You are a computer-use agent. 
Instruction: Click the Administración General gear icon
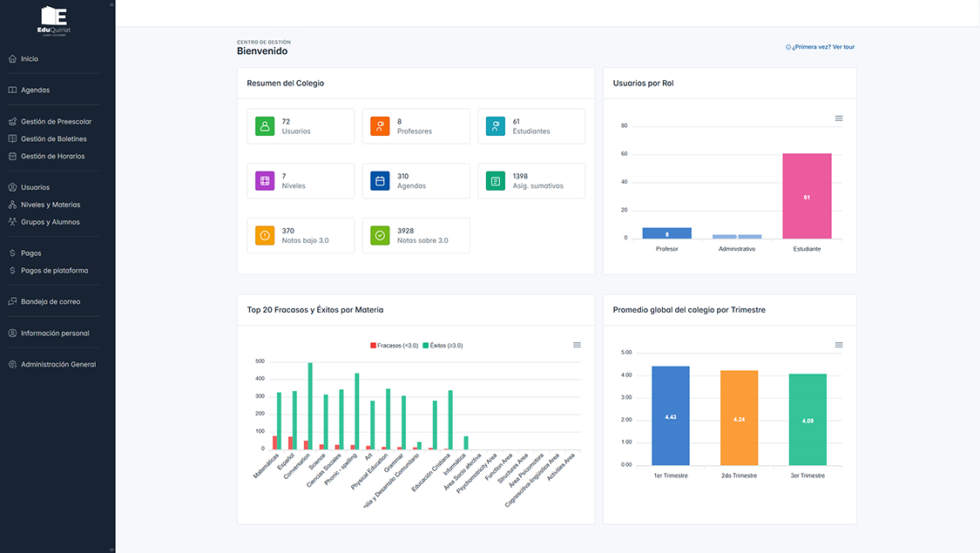point(12,364)
